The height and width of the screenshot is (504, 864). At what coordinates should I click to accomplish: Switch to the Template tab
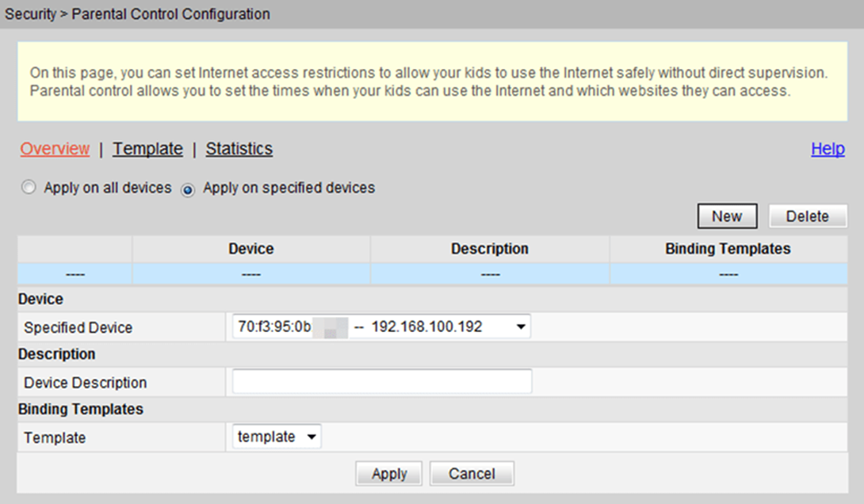[x=147, y=149]
